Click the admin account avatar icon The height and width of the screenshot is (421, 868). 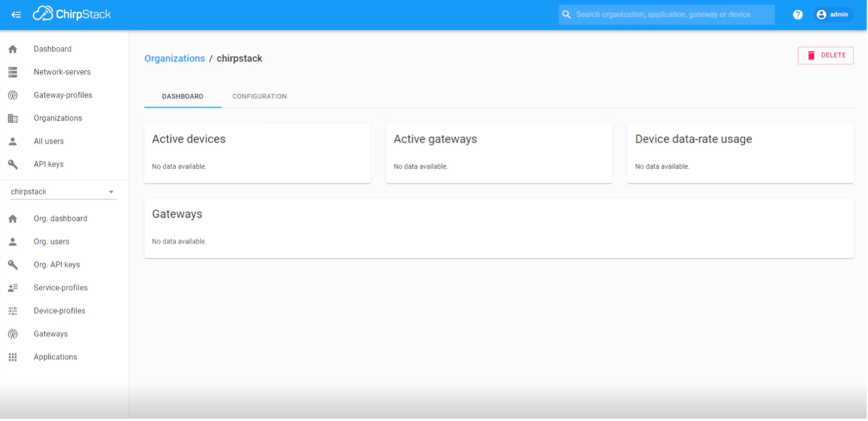click(x=821, y=15)
